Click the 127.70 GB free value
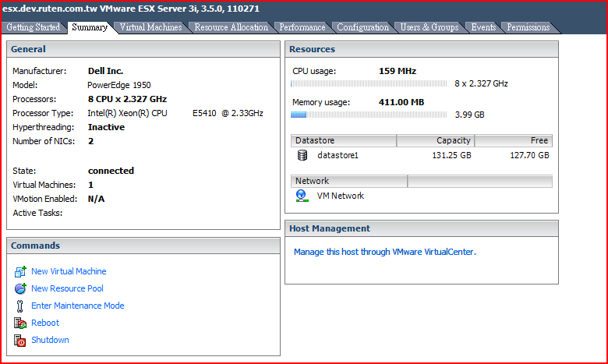This screenshot has width=608, height=364. pos(530,155)
